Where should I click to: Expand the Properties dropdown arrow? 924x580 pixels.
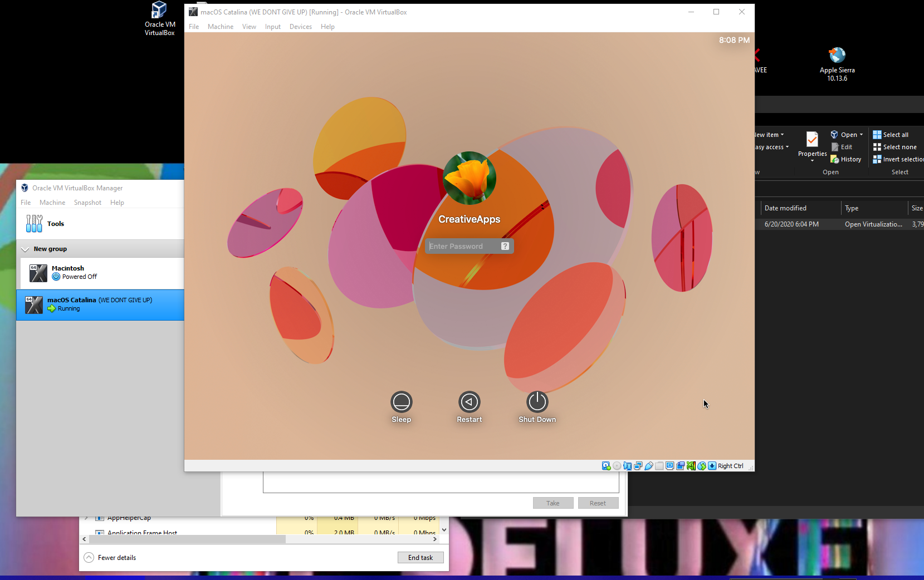(812, 161)
